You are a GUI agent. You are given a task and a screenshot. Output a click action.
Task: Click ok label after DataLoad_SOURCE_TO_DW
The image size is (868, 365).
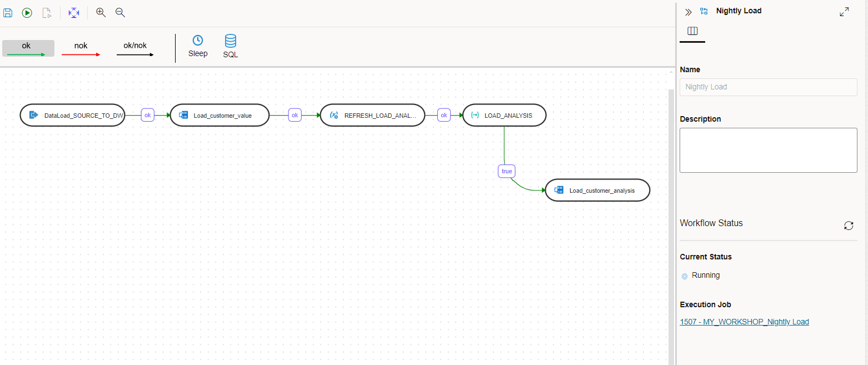point(147,115)
